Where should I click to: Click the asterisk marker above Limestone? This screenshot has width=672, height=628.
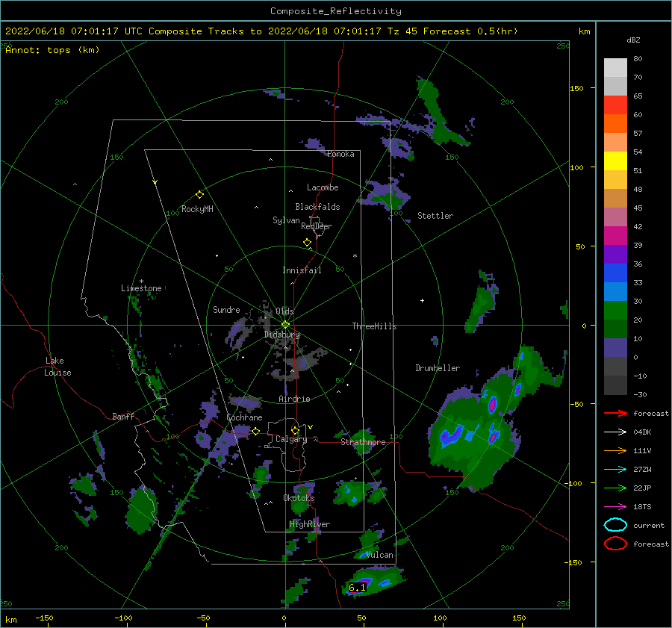tap(141, 282)
